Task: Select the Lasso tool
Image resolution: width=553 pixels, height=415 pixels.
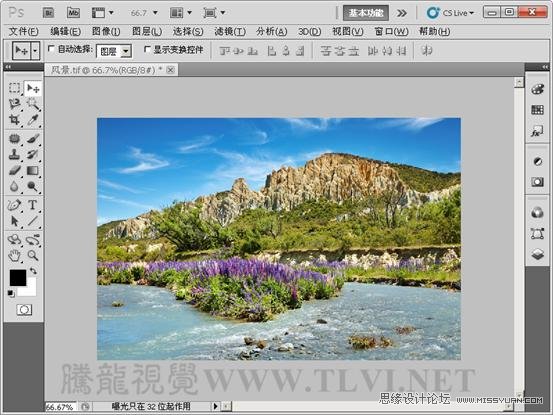Action: point(14,104)
